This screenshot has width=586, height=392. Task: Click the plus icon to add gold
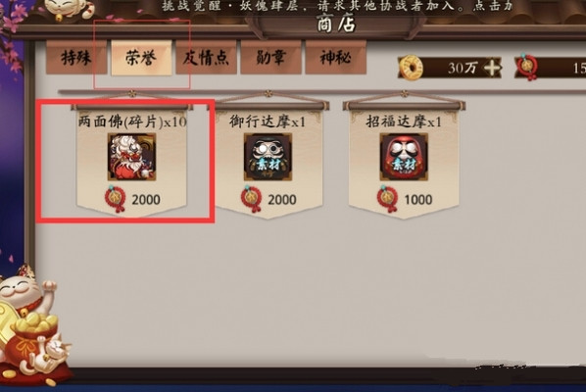492,68
